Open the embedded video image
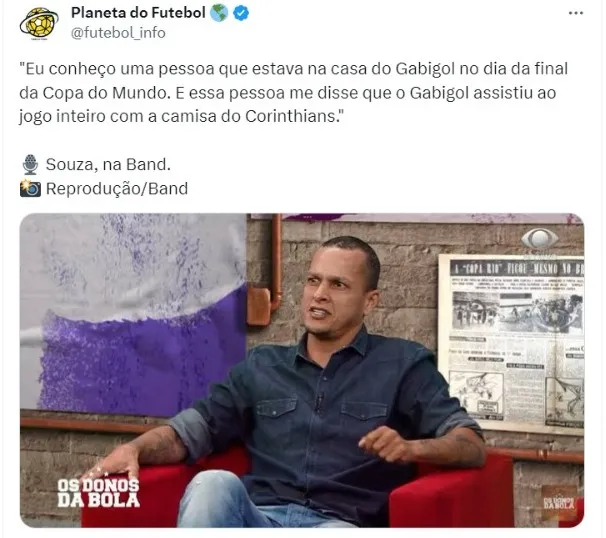 [x=302, y=370]
